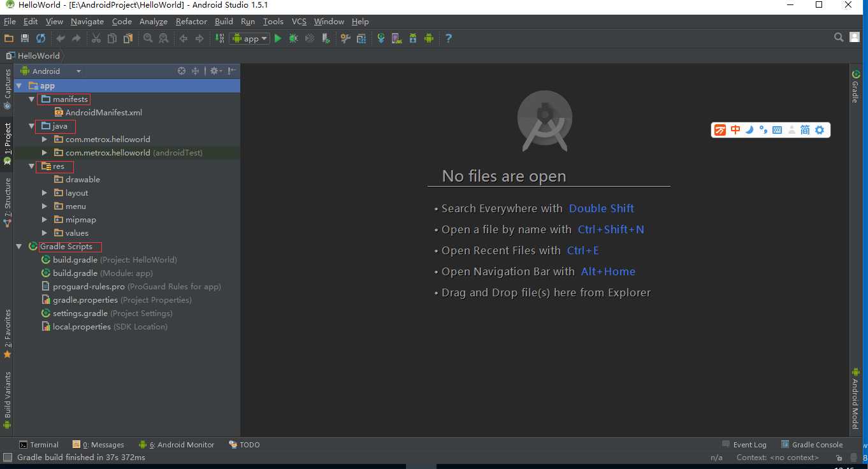Open the Terminal tool window
Image resolution: width=868 pixels, height=469 pixels.
pos(39,445)
